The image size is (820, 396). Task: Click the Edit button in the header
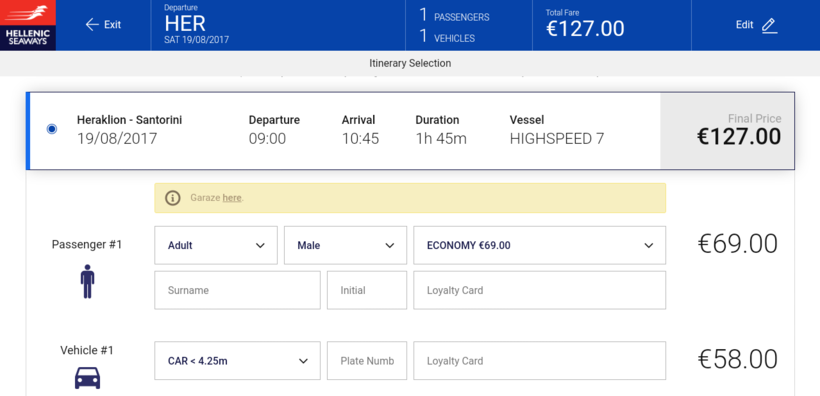(756, 25)
